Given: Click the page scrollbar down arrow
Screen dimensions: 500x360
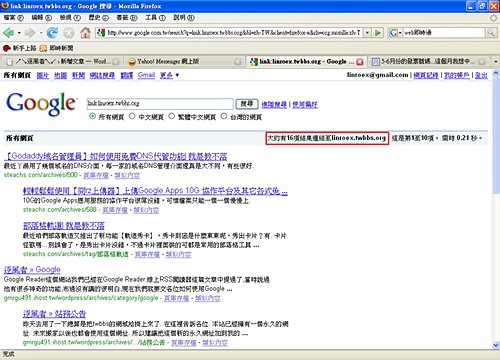Looking at the screenshot, I should tap(496, 345).
